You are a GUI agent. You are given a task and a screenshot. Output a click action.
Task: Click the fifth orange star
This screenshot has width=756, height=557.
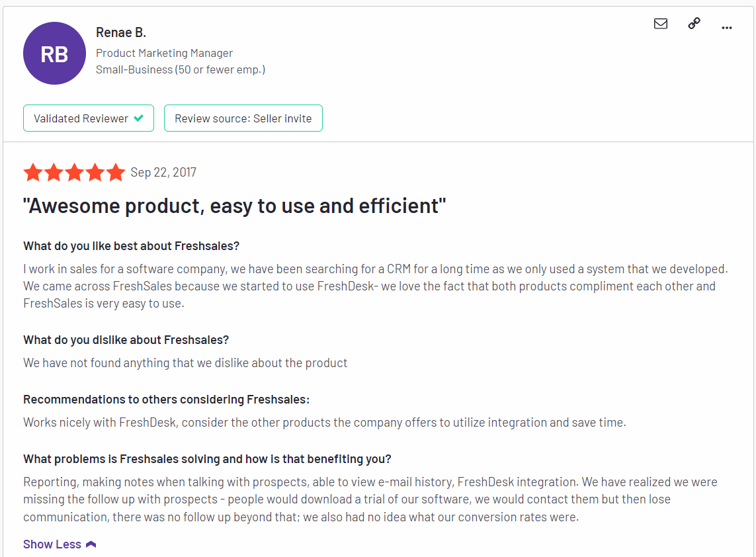[116, 172]
